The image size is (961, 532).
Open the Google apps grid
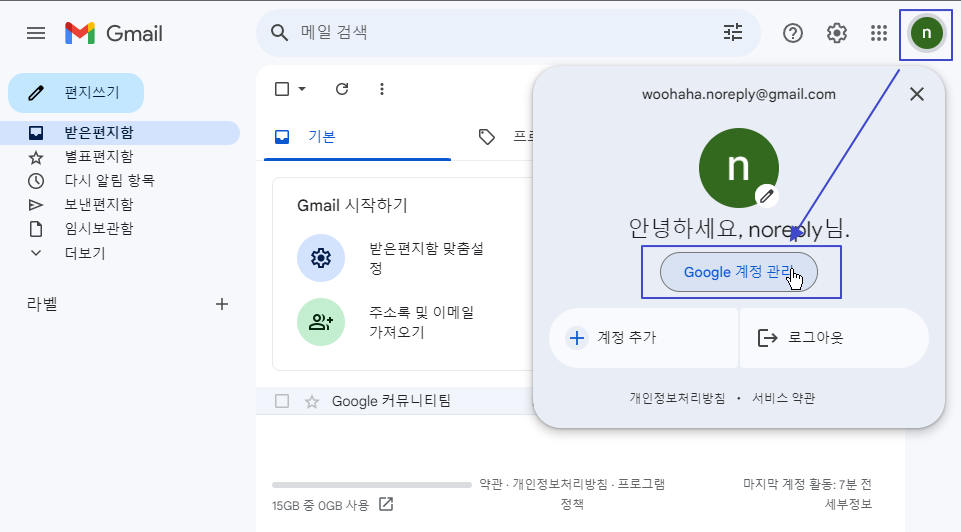[879, 33]
